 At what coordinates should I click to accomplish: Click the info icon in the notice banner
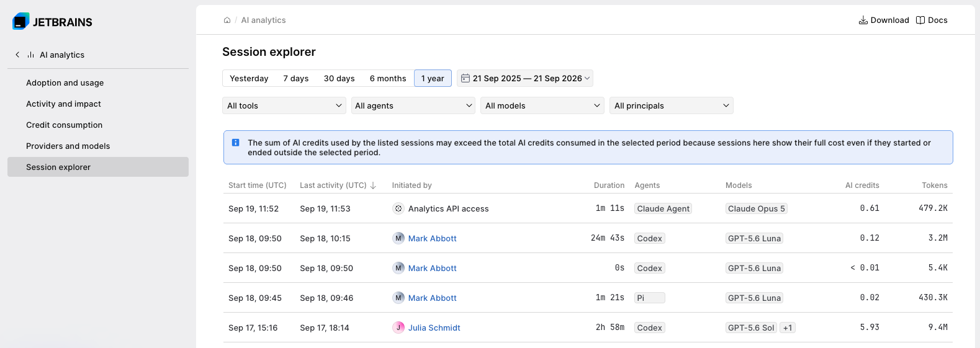click(235, 143)
